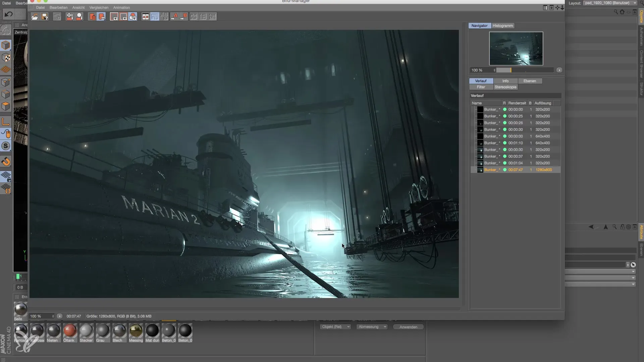644x362 pixels.
Task: Open the Filter tab
Action: pos(481,87)
